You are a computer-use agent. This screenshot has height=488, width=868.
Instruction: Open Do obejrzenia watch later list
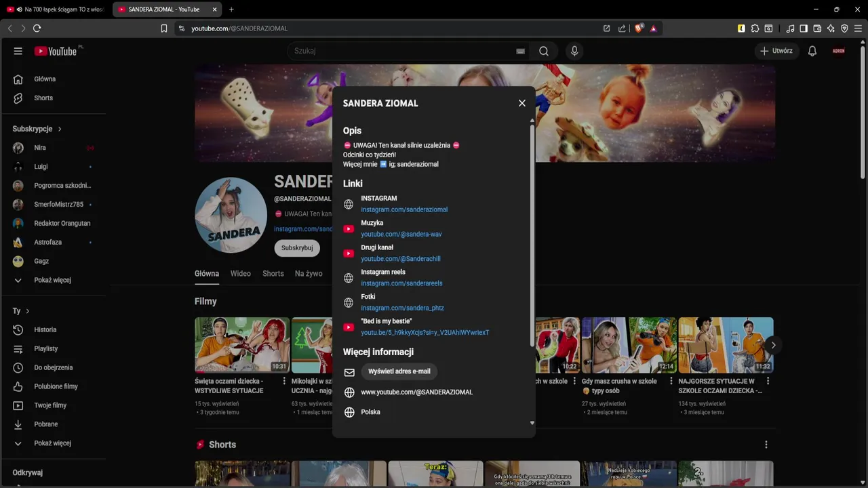pos(53,368)
